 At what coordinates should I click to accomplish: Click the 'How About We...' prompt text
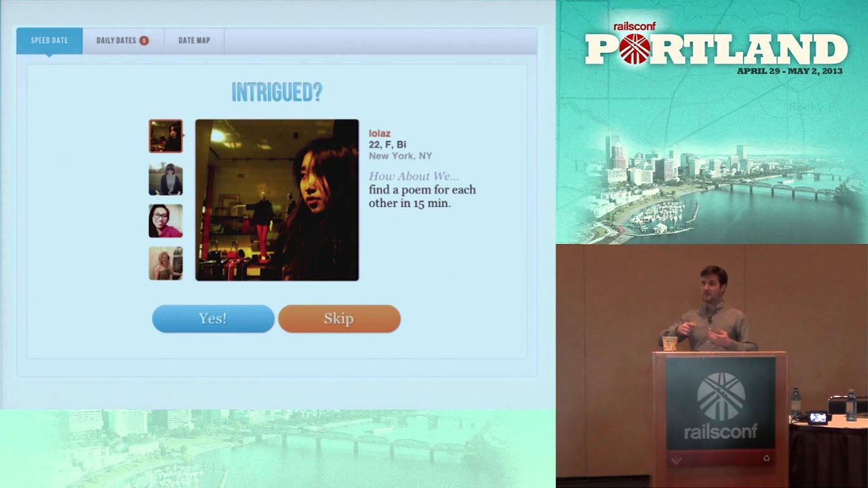[414, 176]
